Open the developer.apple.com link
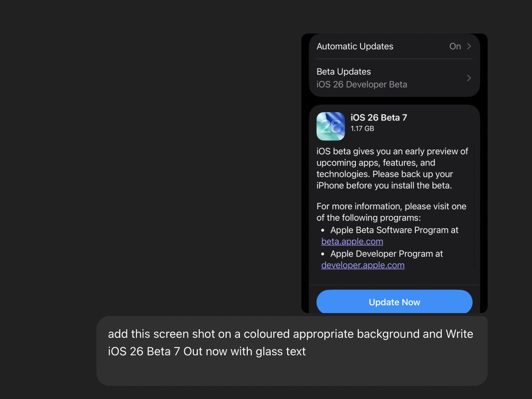This screenshot has height=399, width=532. click(363, 265)
